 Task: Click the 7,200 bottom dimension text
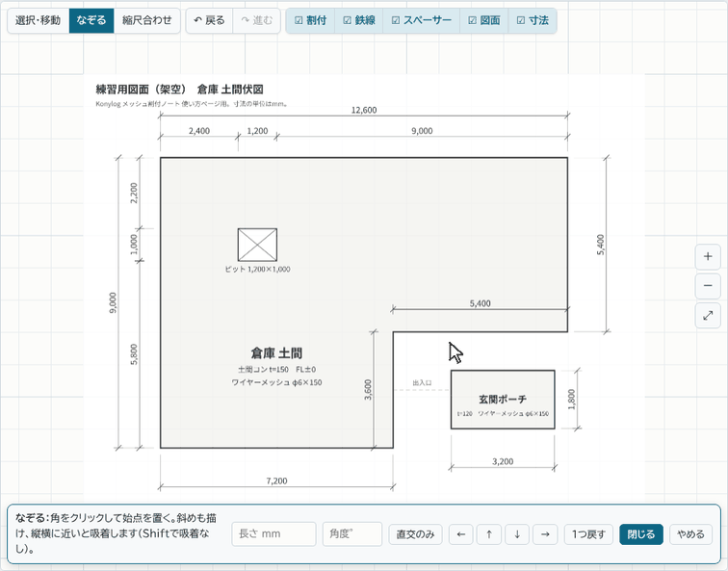pyautogui.click(x=276, y=480)
